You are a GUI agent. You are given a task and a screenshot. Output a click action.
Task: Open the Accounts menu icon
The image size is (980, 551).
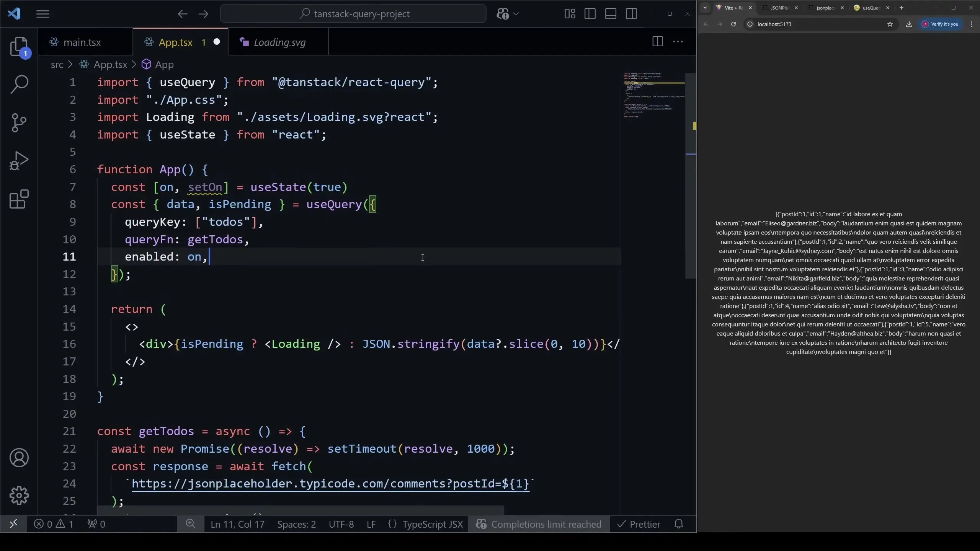[x=19, y=458]
